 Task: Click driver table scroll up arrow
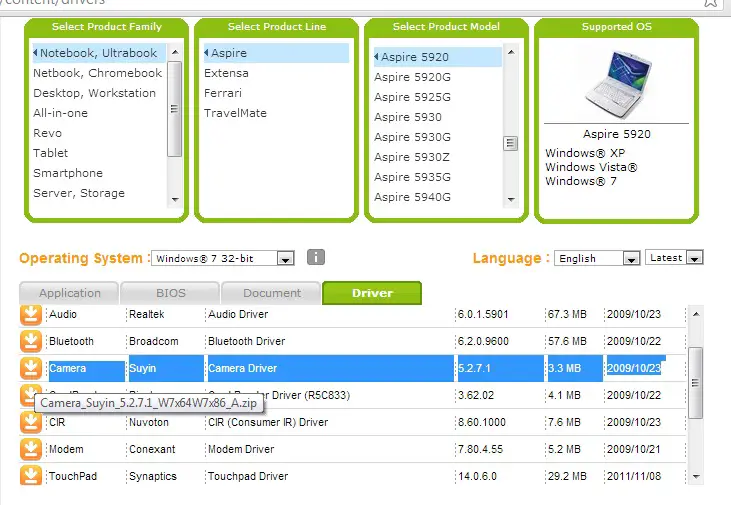point(696,314)
